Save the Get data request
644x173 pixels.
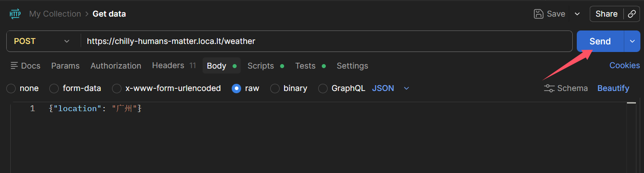tap(549, 14)
